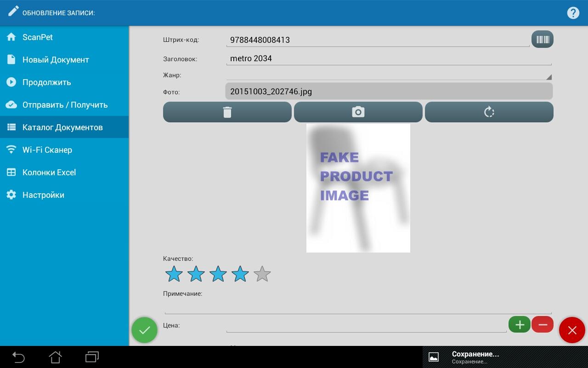
Task: Open Wi-Fi Сканер menu item
Action: pyautogui.click(x=64, y=150)
